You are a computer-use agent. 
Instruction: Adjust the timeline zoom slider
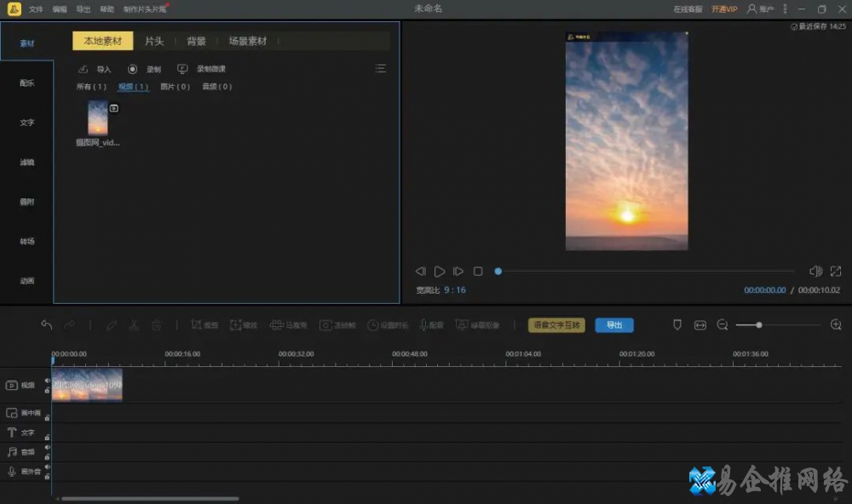tap(757, 324)
